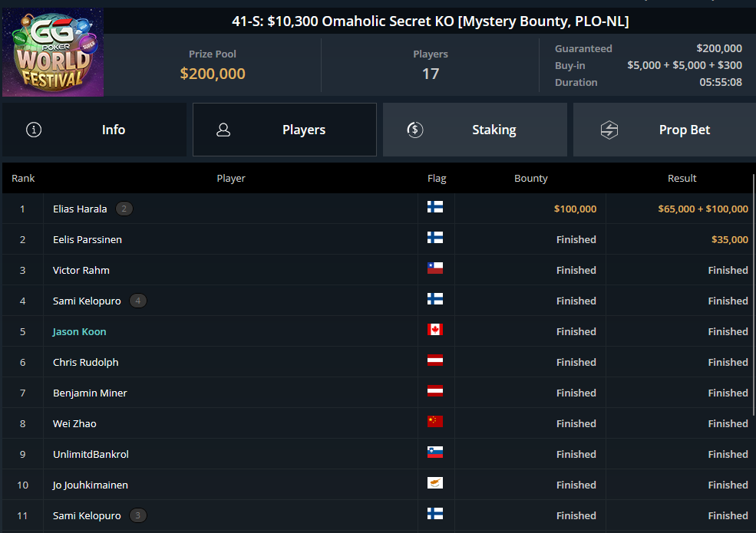The width and height of the screenshot is (756, 533).
Task: Select Sami Kelopuro in rank 4
Action: click(87, 301)
